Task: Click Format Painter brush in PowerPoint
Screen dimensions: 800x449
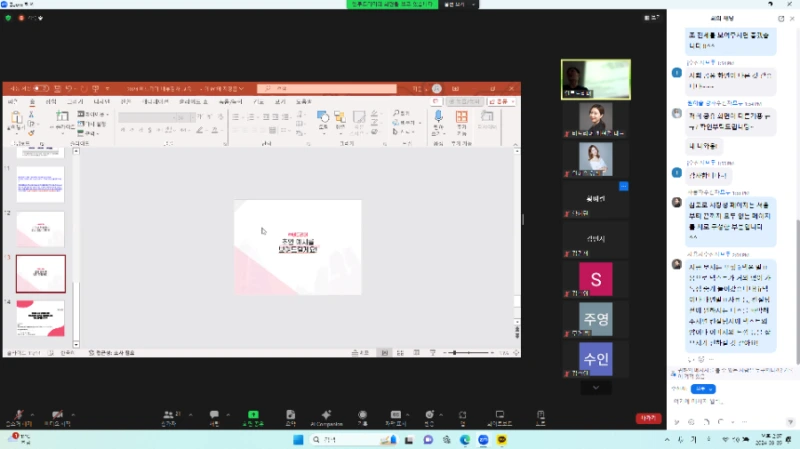Action: (x=31, y=133)
